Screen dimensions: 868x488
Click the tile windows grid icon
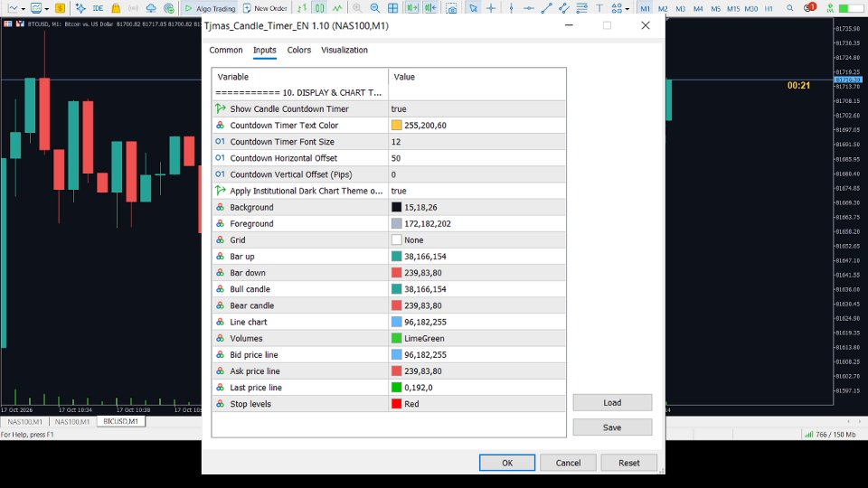click(392, 8)
